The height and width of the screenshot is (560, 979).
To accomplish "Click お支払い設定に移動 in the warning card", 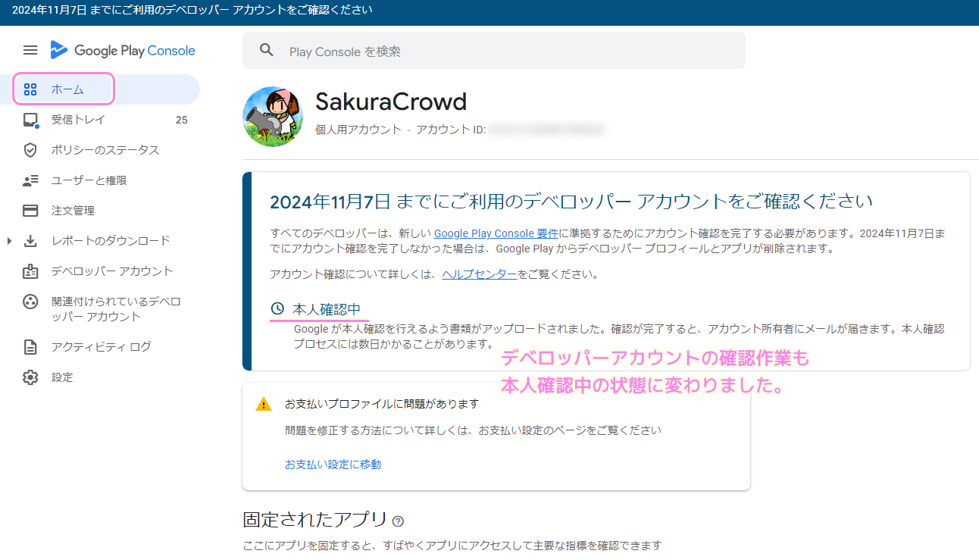I will [x=333, y=464].
